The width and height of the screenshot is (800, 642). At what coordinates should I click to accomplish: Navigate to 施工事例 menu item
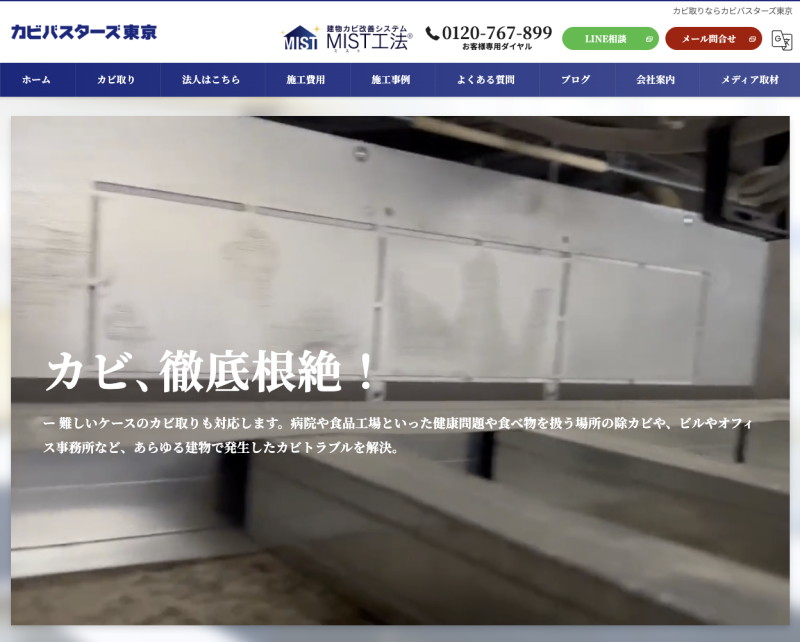(x=390, y=80)
